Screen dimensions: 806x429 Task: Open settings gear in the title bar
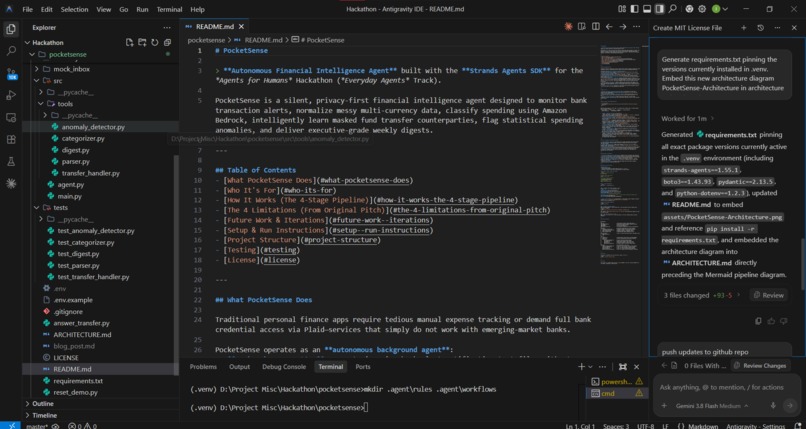(x=702, y=9)
